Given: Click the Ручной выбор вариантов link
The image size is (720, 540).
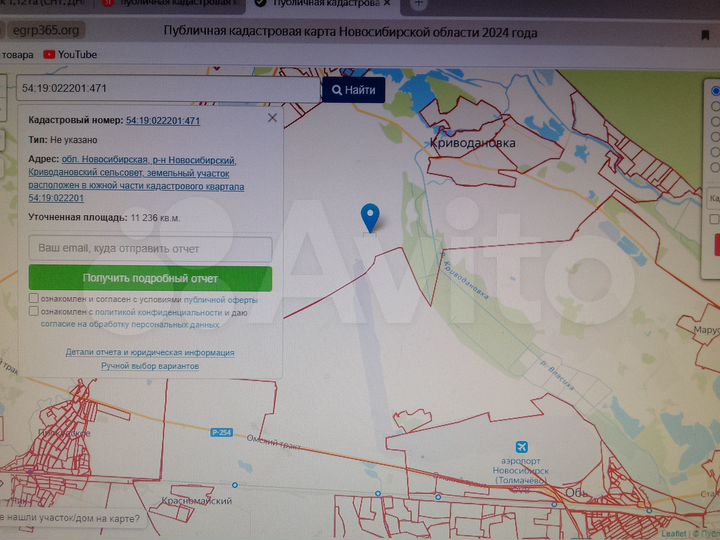Looking at the screenshot, I should coord(150,366).
